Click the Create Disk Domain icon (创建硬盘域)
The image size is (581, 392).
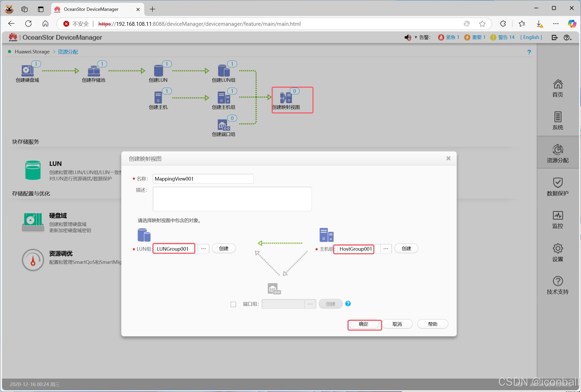click(27, 71)
